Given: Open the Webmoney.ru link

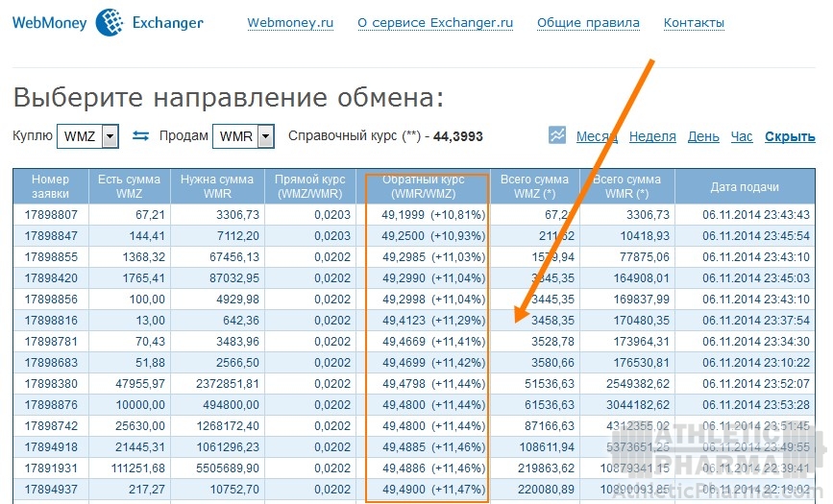Looking at the screenshot, I should pos(290,23).
